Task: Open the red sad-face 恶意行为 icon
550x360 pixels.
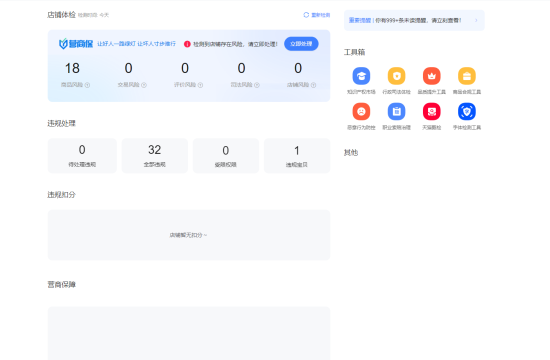Action: click(x=361, y=112)
